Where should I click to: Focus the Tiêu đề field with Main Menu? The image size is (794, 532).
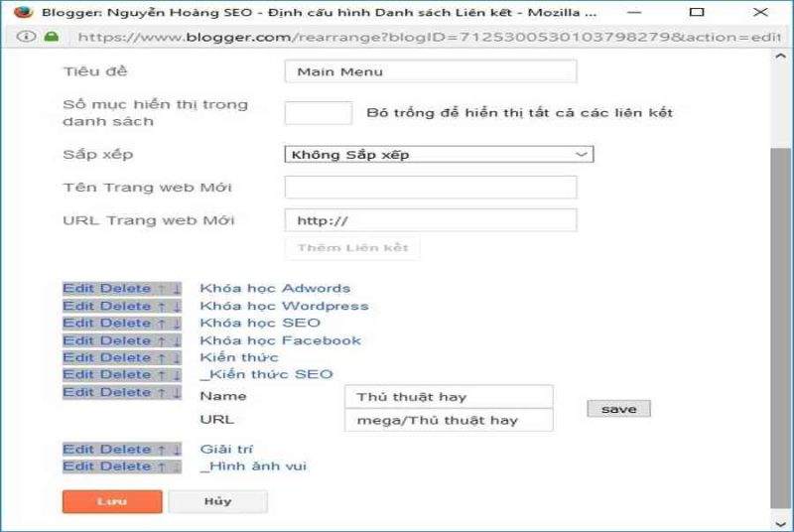coord(430,71)
